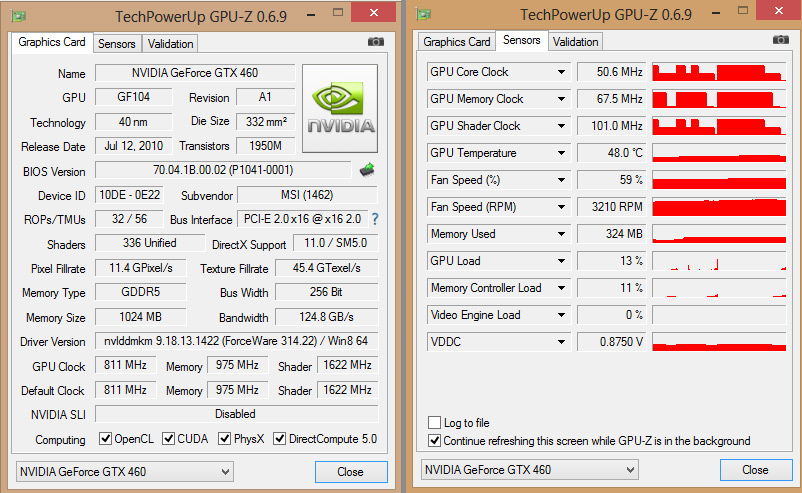Click the 48.0 °C temperature reading
This screenshot has width=802, height=493.
pos(611,153)
